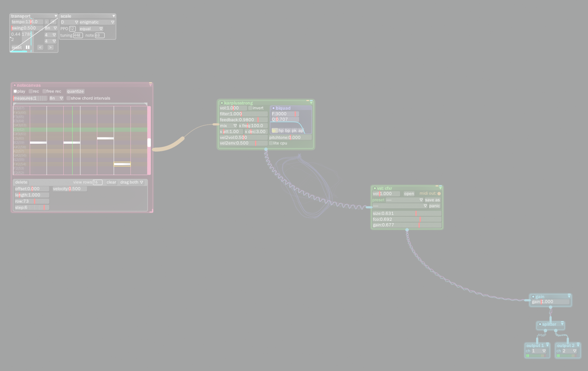The width and height of the screenshot is (588, 371).
Task: Pause playback in the transport module
Action: pos(28,47)
